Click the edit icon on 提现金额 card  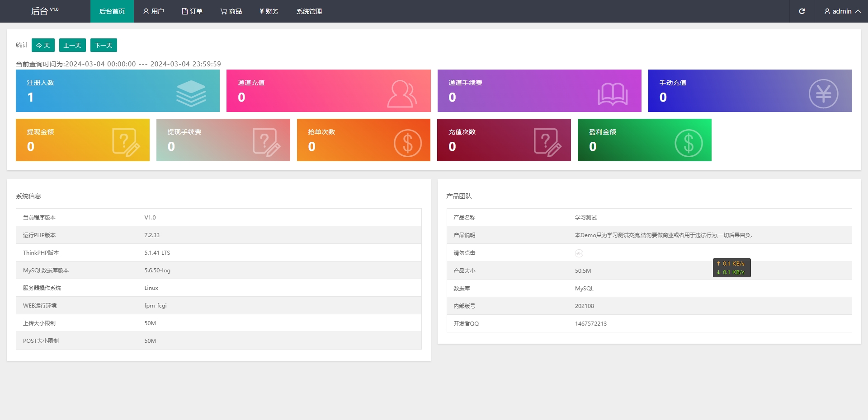click(x=126, y=143)
